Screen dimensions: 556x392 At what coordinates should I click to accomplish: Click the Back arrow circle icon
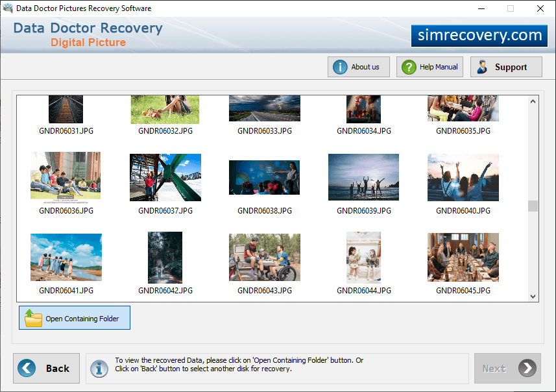pos(27,368)
